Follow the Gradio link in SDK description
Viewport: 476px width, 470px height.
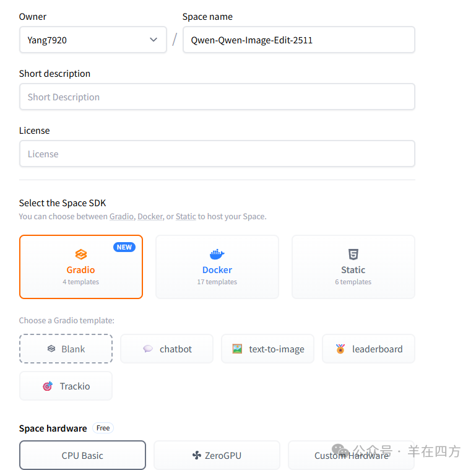click(122, 217)
